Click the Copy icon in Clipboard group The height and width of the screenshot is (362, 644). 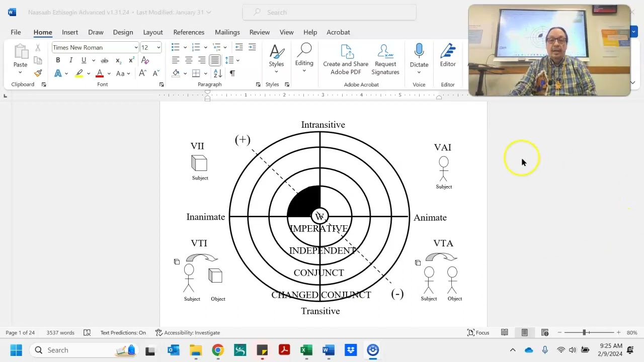click(x=38, y=60)
